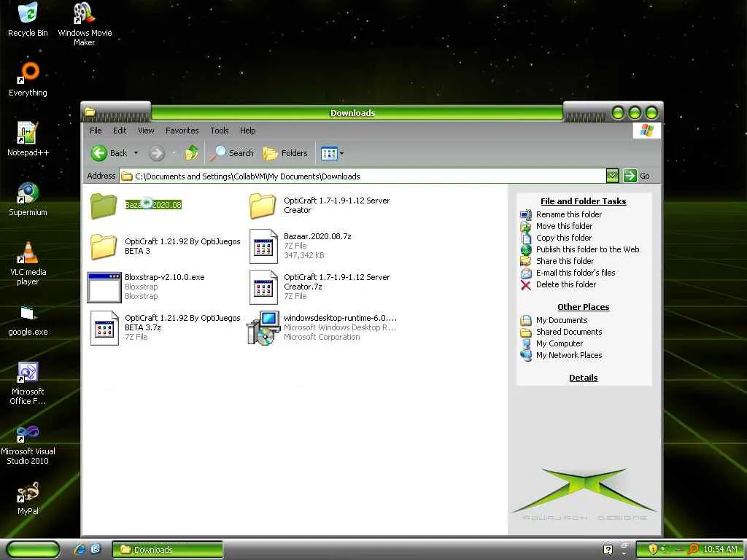Screen dimensions: 747x560
Task: Click the Forward arrow button
Action: 157,153
